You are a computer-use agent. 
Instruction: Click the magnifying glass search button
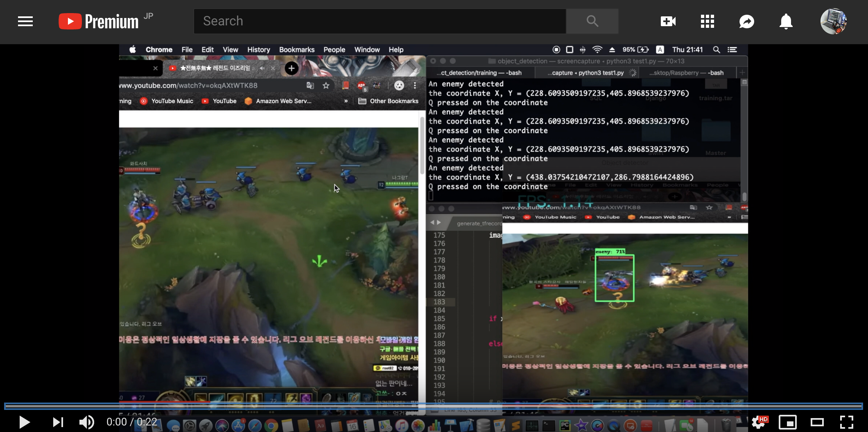click(592, 21)
